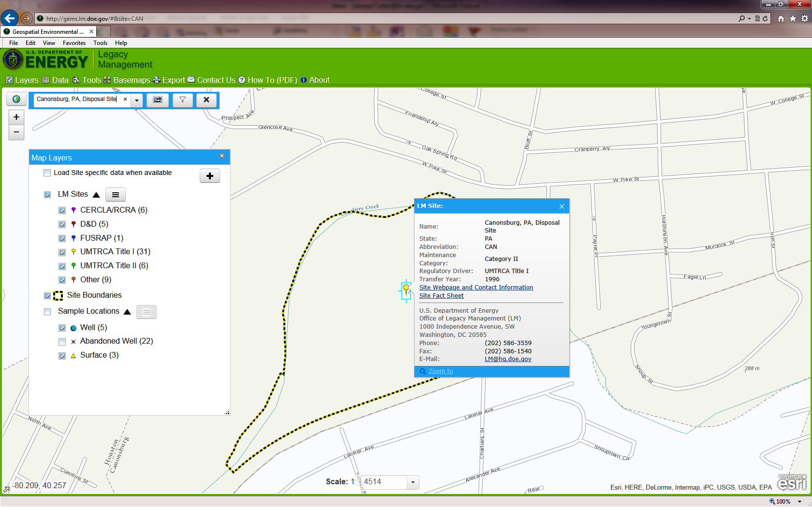Uncheck Other (9) layer
Viewport: 812px width, 507px height.
pos(62,280)
